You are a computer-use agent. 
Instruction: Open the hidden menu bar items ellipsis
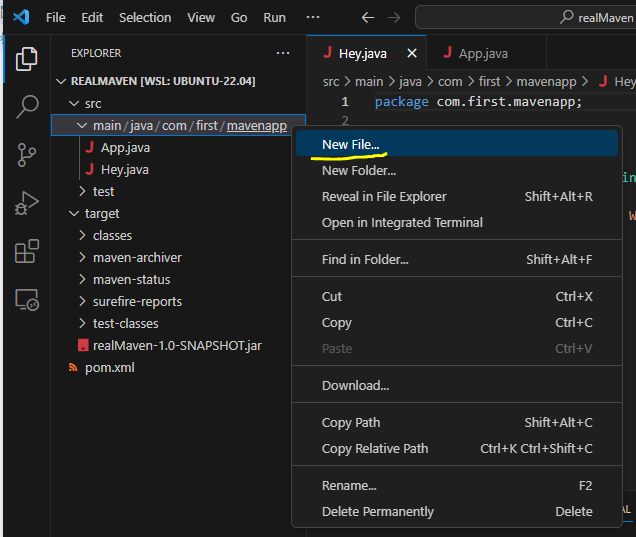tap(313, 17)
